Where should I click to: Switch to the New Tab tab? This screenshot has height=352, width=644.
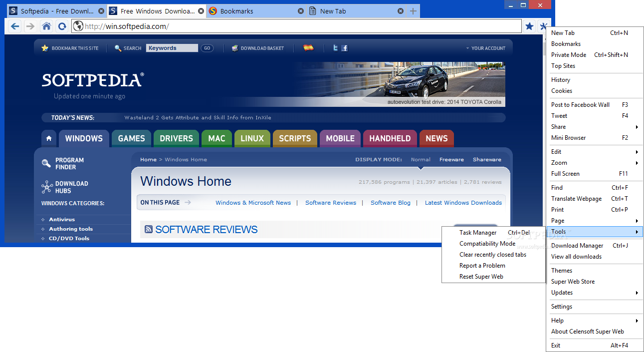click(356, 11)
